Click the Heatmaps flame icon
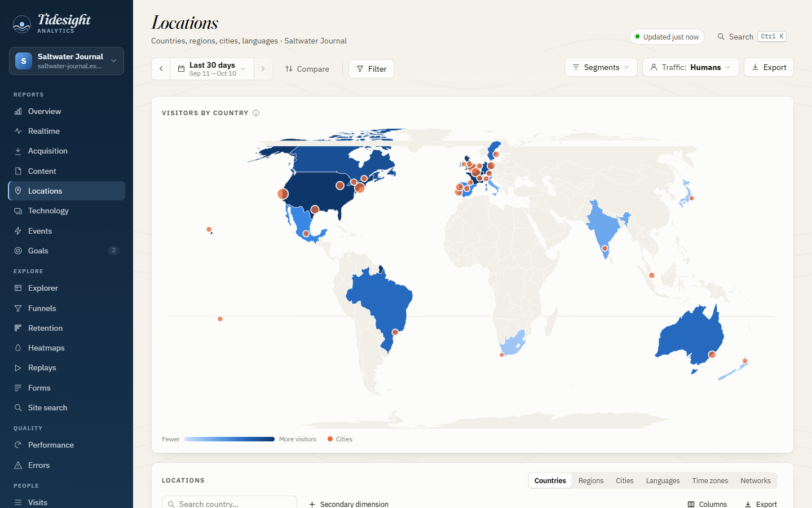This screenshot has height=508, width=812. pos(18,348)
